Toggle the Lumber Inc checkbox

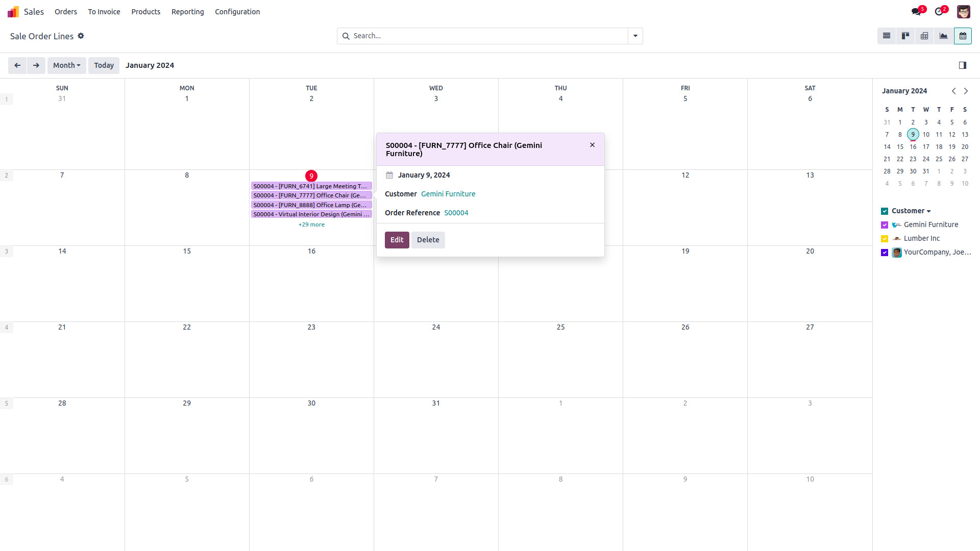885,239
